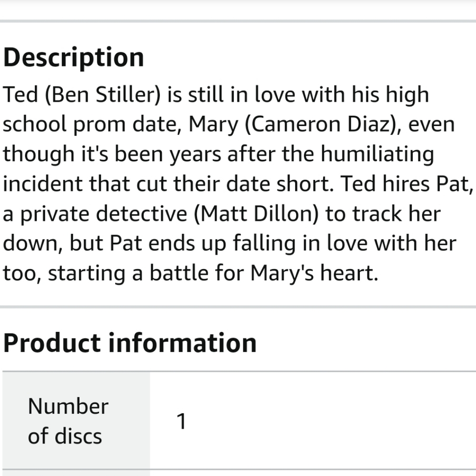Viewport: 476px width, 476px height.
Task: Click the name Matt Dillon in the description
Action: [x=256, y=214]
